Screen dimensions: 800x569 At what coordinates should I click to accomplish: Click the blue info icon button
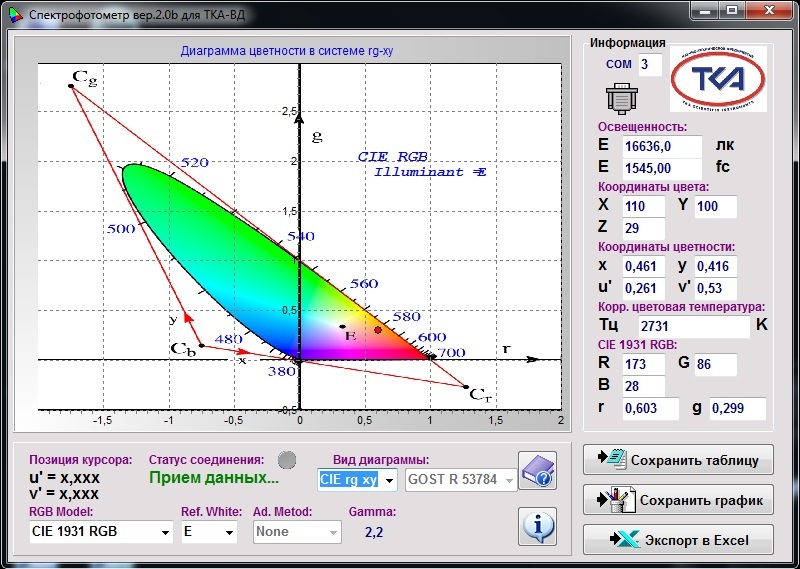click(537, 525)
